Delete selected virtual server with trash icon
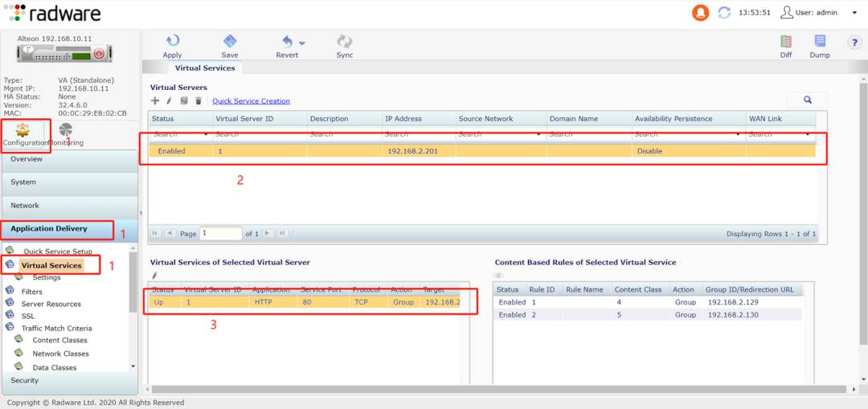Screen dimensions: 868x409 199,101
